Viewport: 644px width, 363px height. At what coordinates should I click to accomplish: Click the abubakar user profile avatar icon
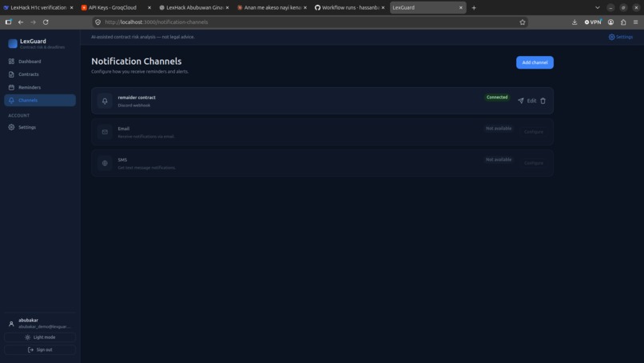(x=11, y=324)
